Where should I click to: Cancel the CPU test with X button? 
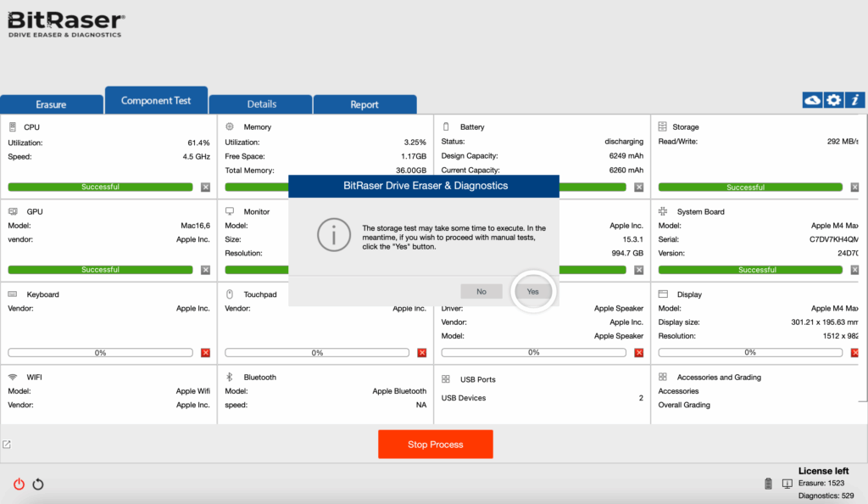click(205, 187)
